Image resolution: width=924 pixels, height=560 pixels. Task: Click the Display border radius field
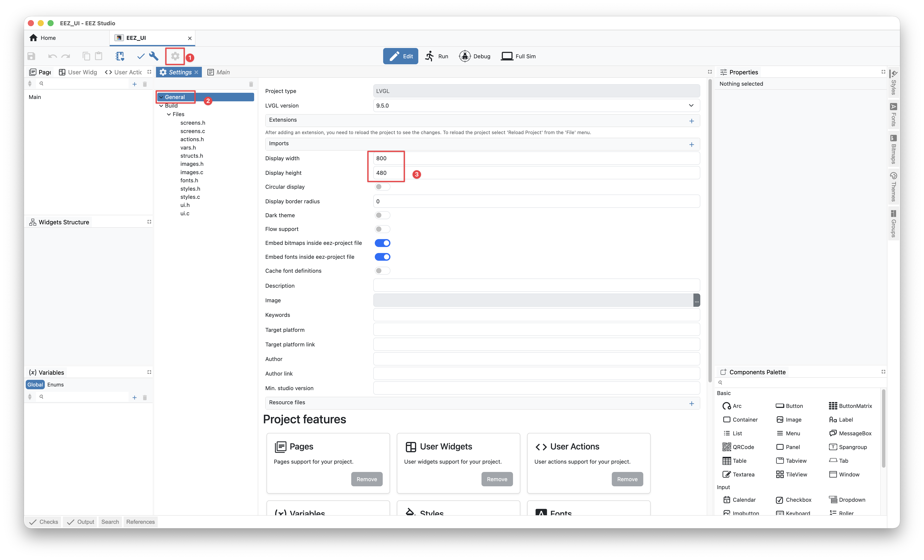536,201
